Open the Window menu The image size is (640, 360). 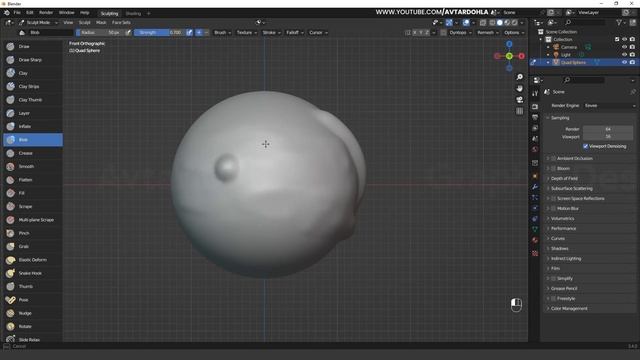point(67,13)
